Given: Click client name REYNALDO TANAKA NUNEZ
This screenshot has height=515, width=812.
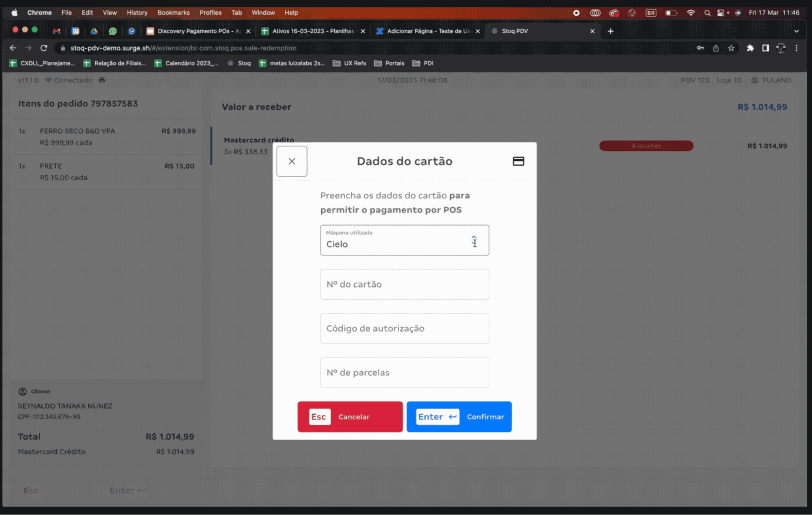Looking at the screenshot, I should click(x=65, y=406).
